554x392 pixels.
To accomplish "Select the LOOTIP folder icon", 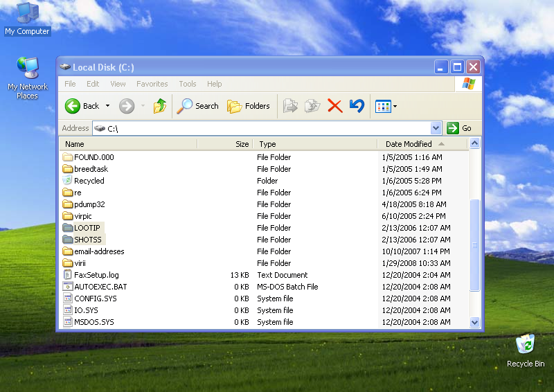I will 67,228.
